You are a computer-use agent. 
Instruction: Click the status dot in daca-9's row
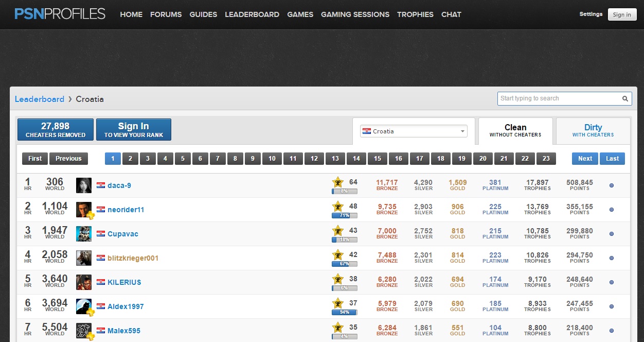click(x=611, y=185)
